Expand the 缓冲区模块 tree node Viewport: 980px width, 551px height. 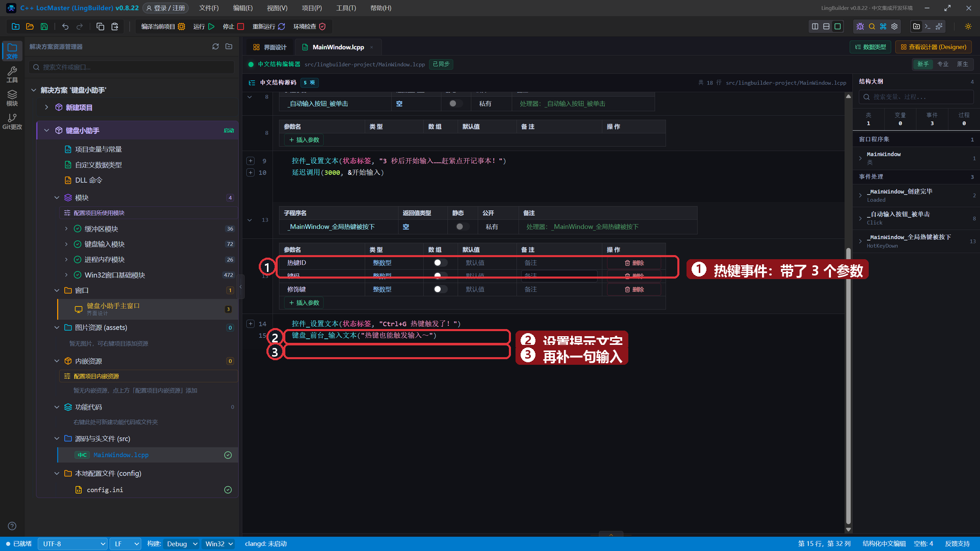[x=66, y=229]
